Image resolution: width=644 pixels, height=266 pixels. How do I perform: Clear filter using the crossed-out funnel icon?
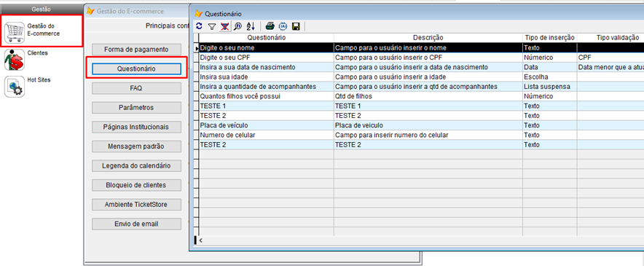[x=224, y=26]
